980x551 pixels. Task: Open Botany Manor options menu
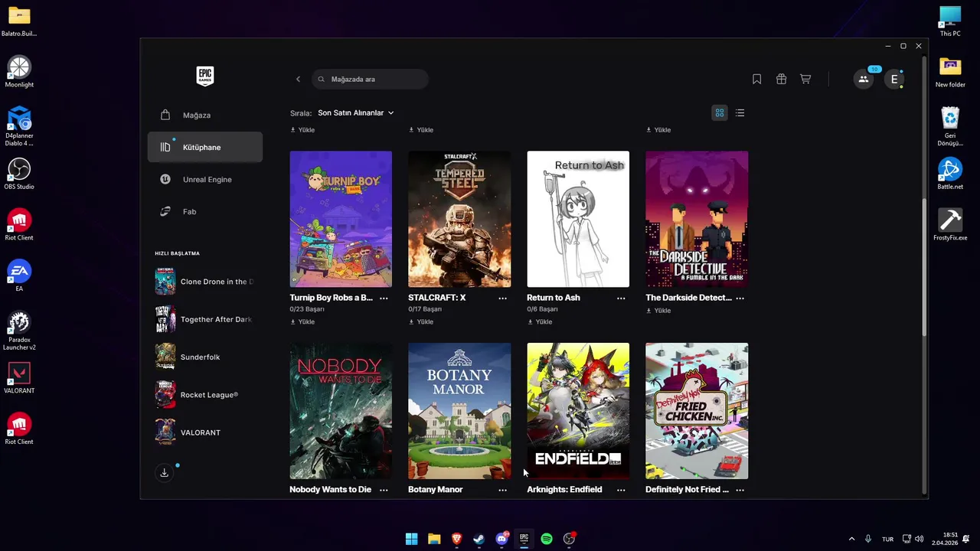point(502,490)
